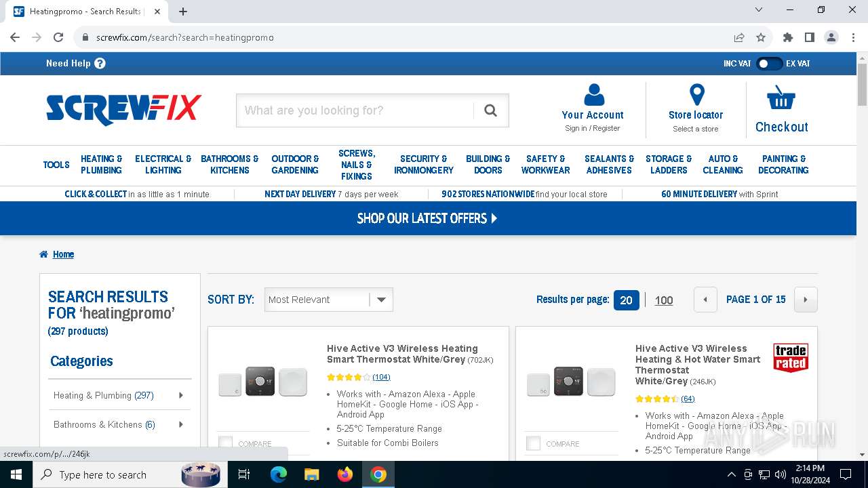This screenshot has height=488, width=868.
Task: View site information padlock icon
Action: point(85,37)
